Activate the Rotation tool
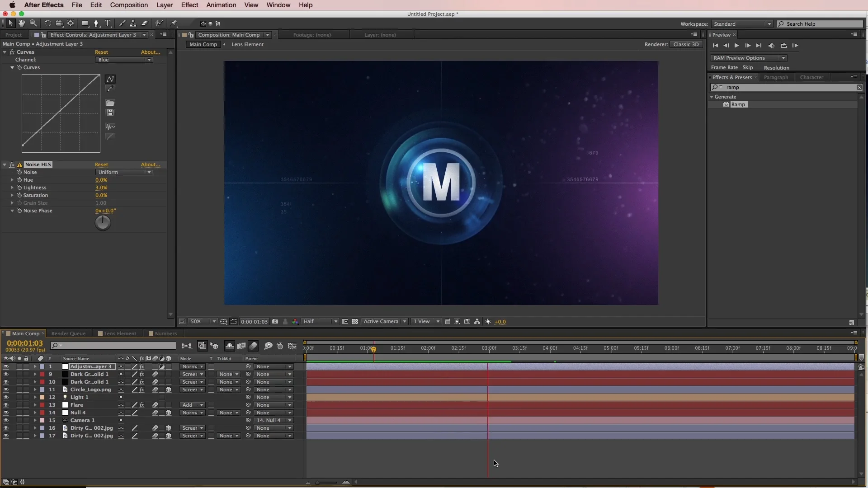The image size is (868, 488). click(x=47, y=23)
